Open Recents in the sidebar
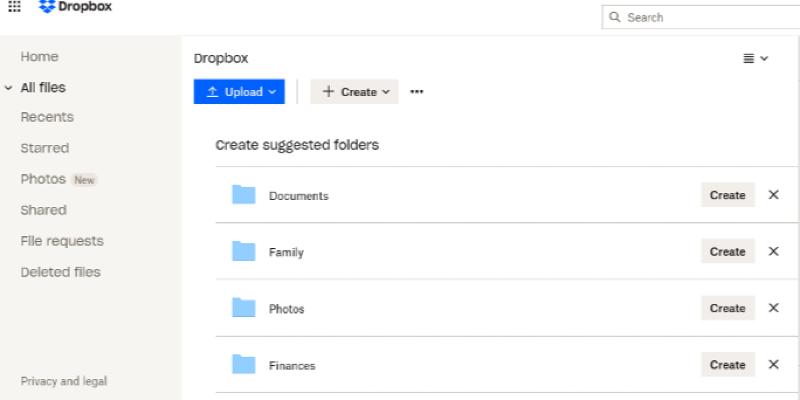Viewport: 800px width, 400px height. 47,117
